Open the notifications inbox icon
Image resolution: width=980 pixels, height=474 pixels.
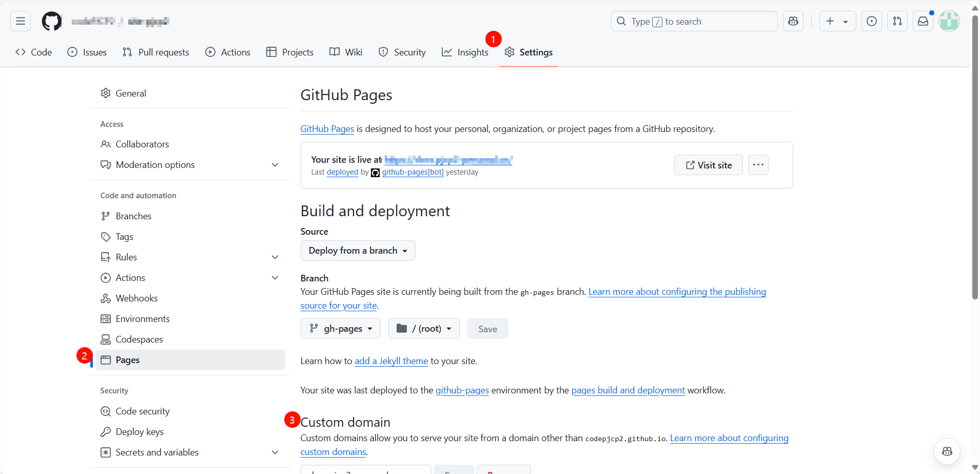(923, 21)
